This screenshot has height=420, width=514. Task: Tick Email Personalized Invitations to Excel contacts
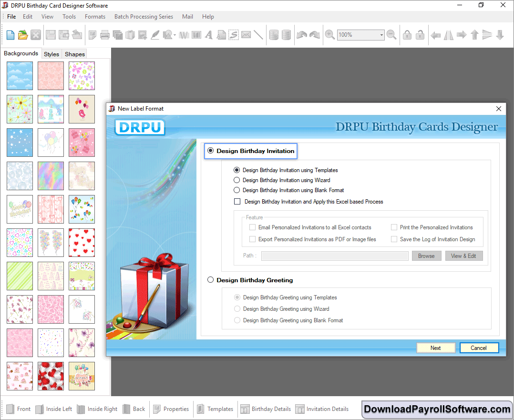click(252, 227)
